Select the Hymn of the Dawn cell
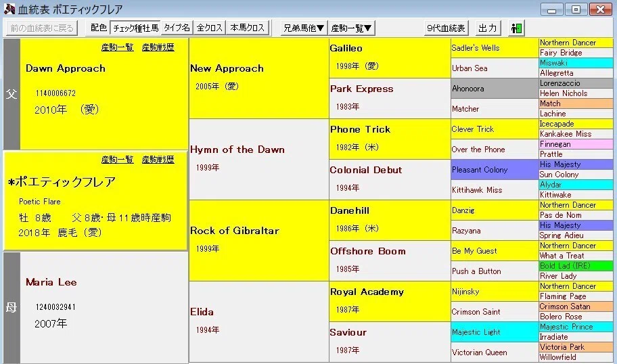The image size is (617, 364). pyautogui.click(x=259, y=160)
